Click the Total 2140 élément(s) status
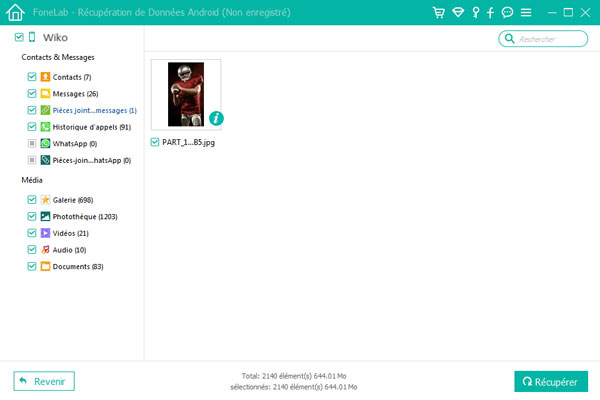The image size is (600, 400). [x=294, y=376]
